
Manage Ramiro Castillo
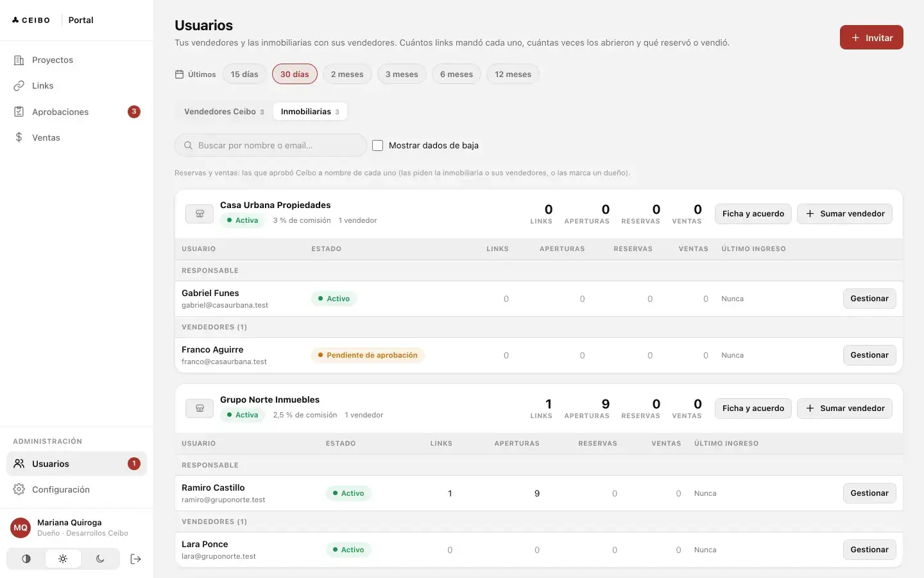869,493
